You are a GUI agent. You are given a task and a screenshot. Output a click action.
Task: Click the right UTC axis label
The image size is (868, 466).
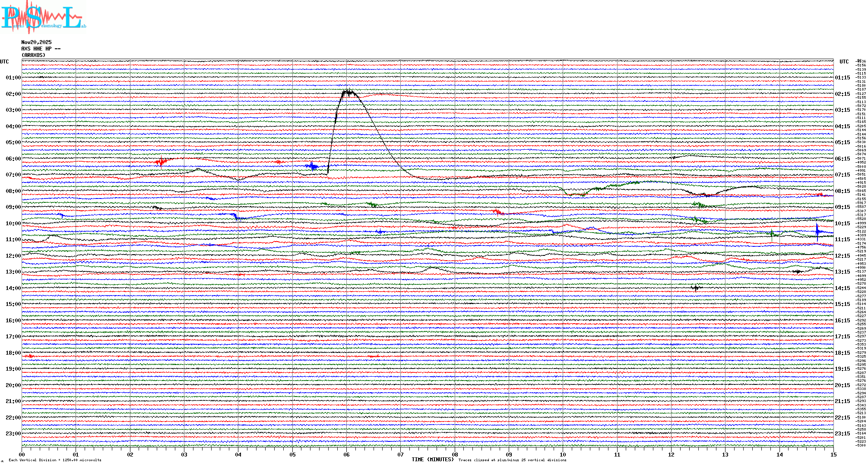coord(844,62)
